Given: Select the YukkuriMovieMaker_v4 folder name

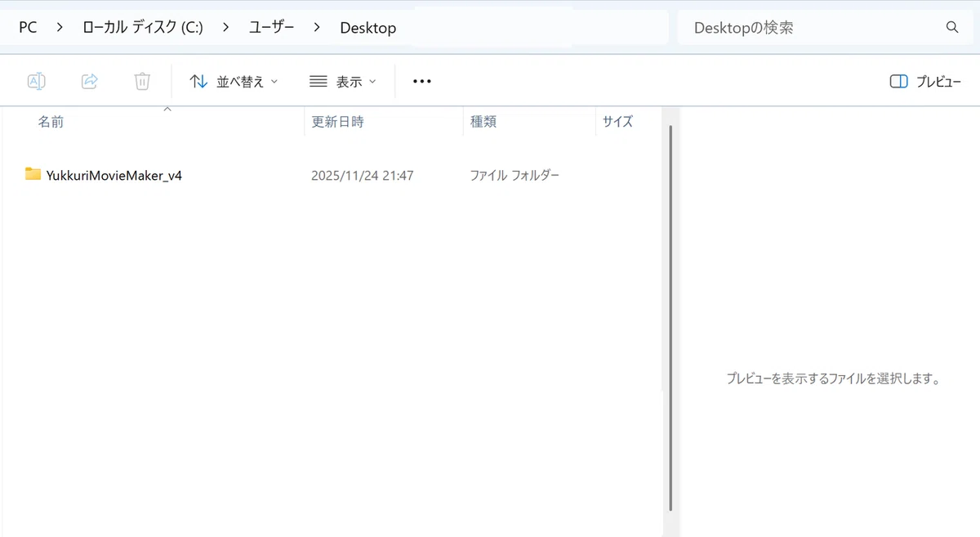Looking at the screenshot, I should pos(114,175).
